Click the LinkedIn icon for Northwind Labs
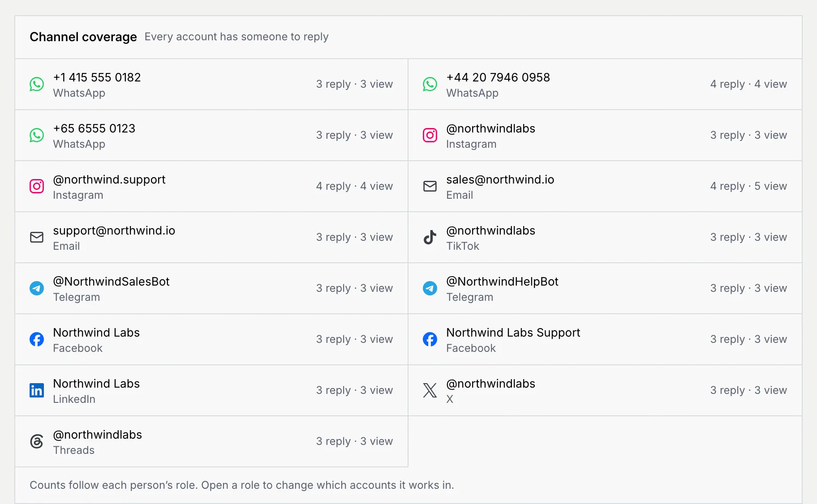Image resolution: width=817 pixels, height=504 pixels. 37,390
